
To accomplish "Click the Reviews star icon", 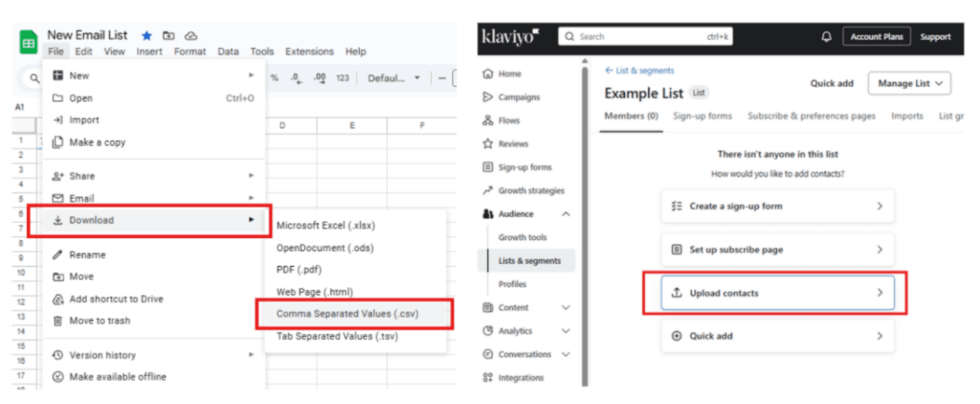I will coord(488,144).
